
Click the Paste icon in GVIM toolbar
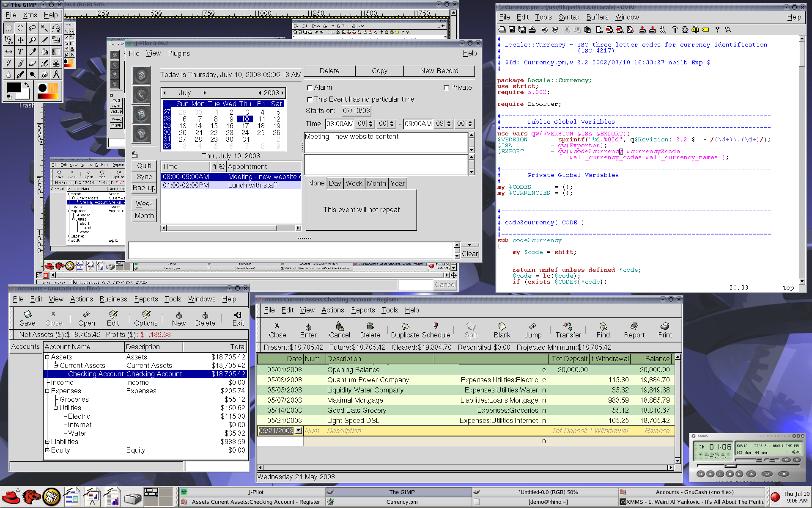587,30
